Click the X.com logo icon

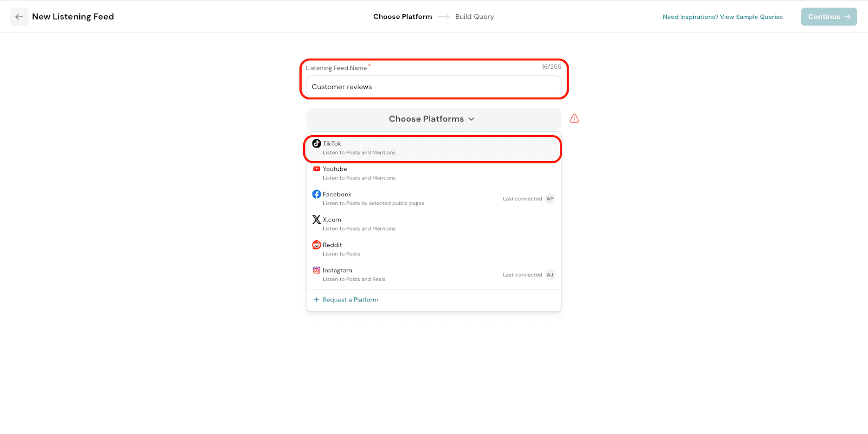click(x=316, y=220)
